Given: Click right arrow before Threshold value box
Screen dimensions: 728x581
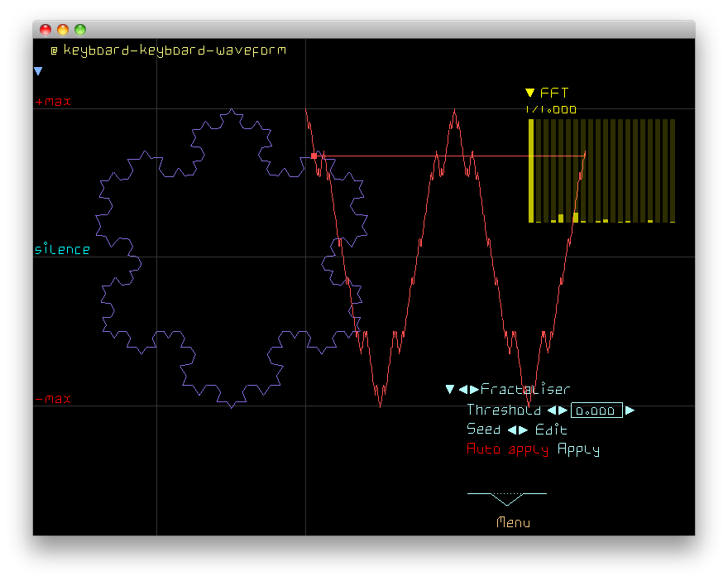Looking at the screenshot, I should pyautogui.click(x=563, y=411).
